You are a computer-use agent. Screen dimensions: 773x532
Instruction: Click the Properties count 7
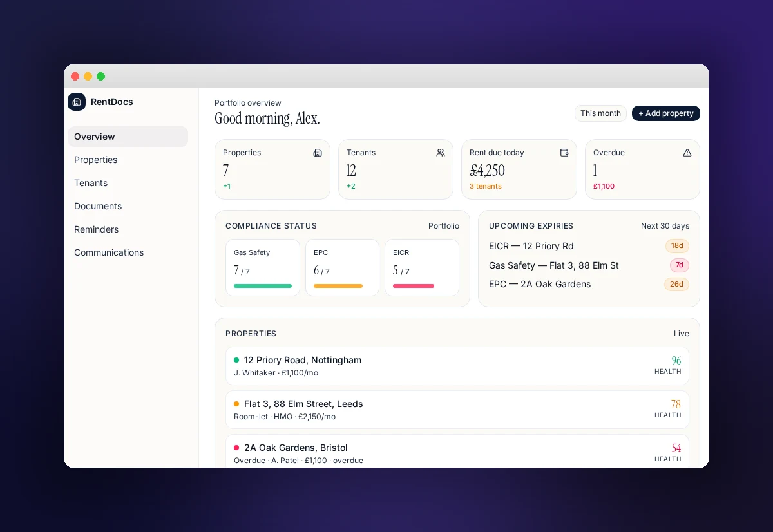pyautogui.click(x=226, y=171)
